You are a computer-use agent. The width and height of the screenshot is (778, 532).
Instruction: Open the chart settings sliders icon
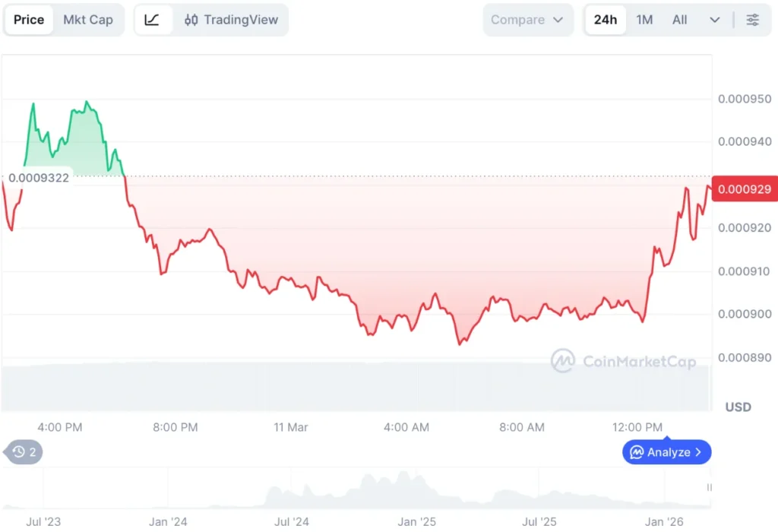tap(753, 20)
